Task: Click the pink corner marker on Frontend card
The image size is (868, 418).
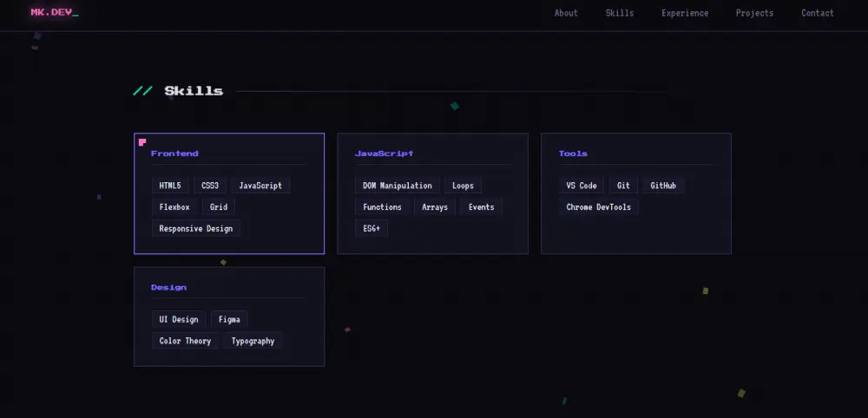Action: point(142,142)
